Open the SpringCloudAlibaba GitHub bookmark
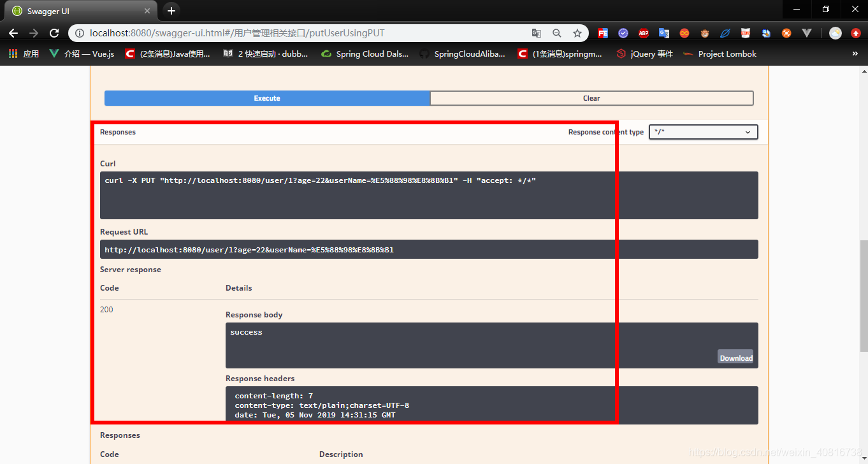Viewport: 868px width, 464px height. pyautogui.click(x=463, y=54)
